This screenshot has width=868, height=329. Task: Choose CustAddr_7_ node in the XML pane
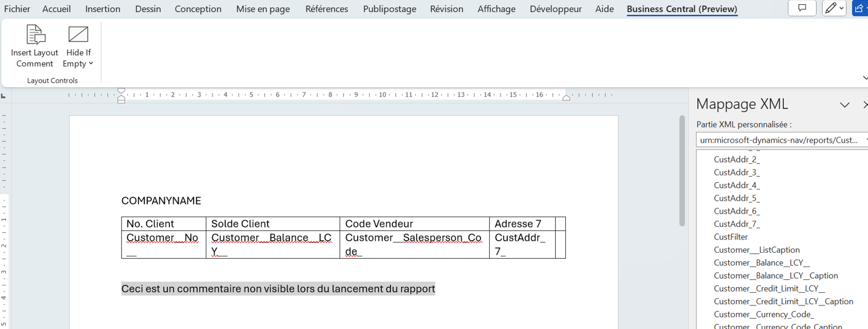[737, 224]
